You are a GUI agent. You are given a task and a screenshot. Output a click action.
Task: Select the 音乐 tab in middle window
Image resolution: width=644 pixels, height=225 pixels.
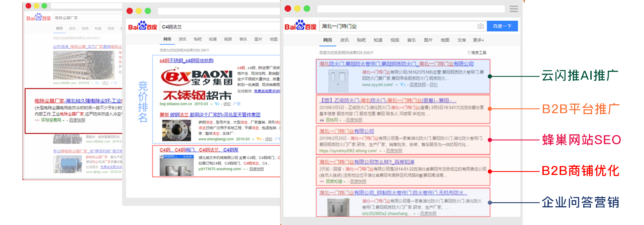tap(243, 39)
